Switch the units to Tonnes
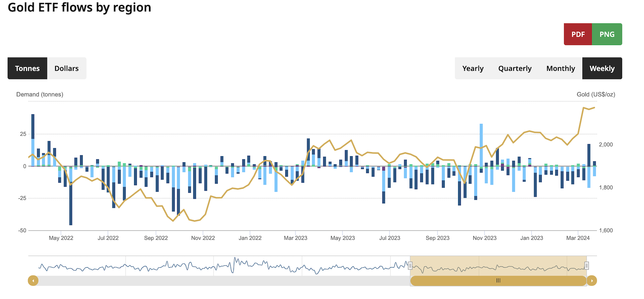644x299 pixels. pyautogui.click(x=27, y=68)
